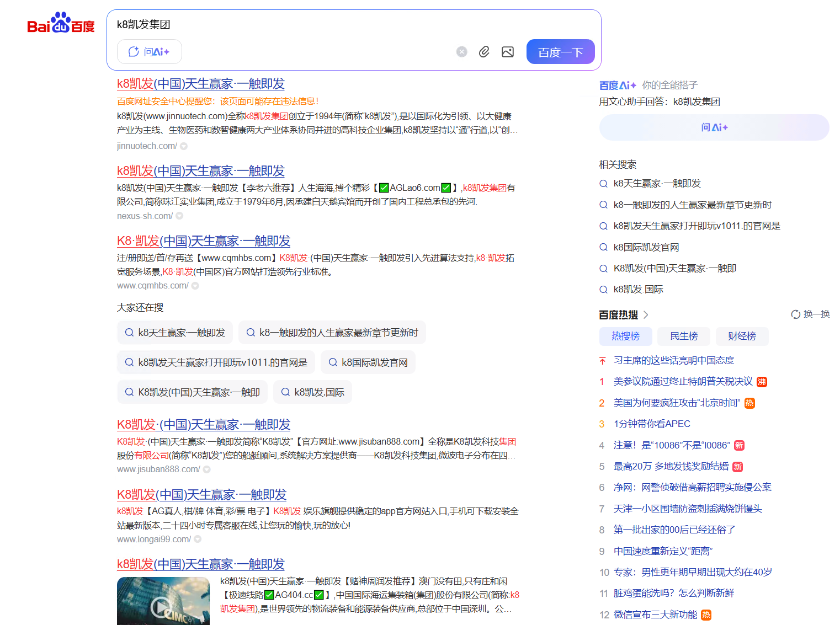Select suggestion chip K8凯发(中国)天生赢家·一触即

[x=192, y=392]
